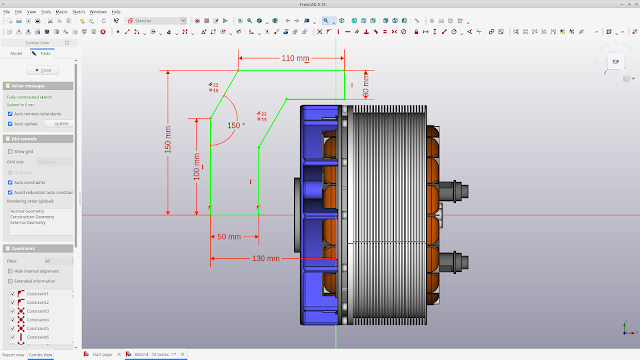Toggle Auto remove redundants checkbox

tap(10, 114)
